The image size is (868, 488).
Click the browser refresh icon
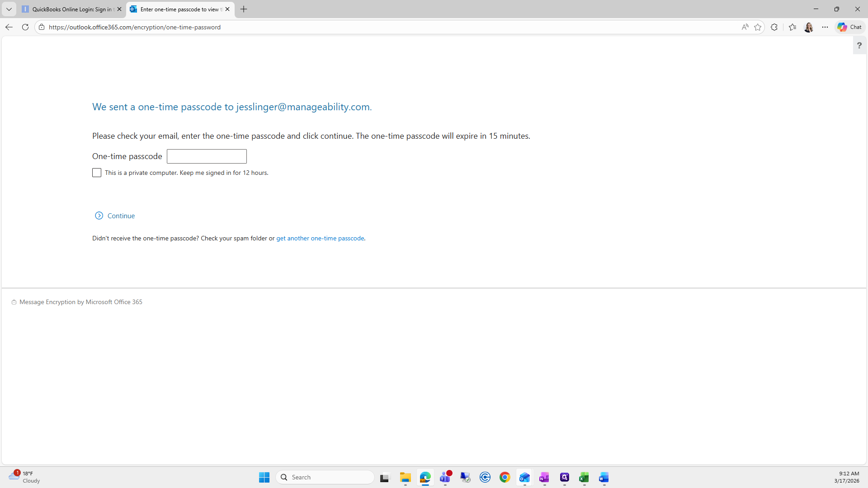point(25,27)
